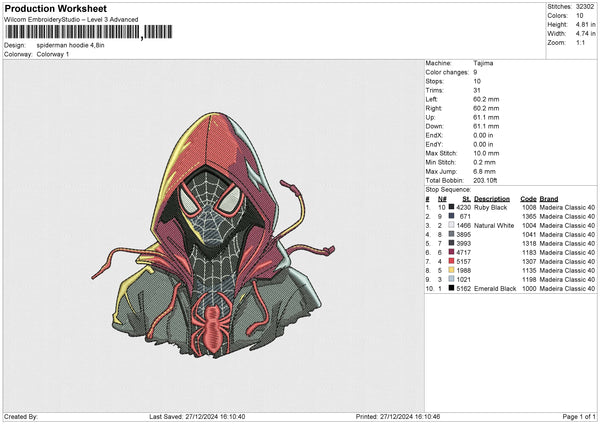Image resolution: width=600 pixels, height=424 pixels.
Task: Click the stitch count '5162'
Action: click(x=463, y=289)
